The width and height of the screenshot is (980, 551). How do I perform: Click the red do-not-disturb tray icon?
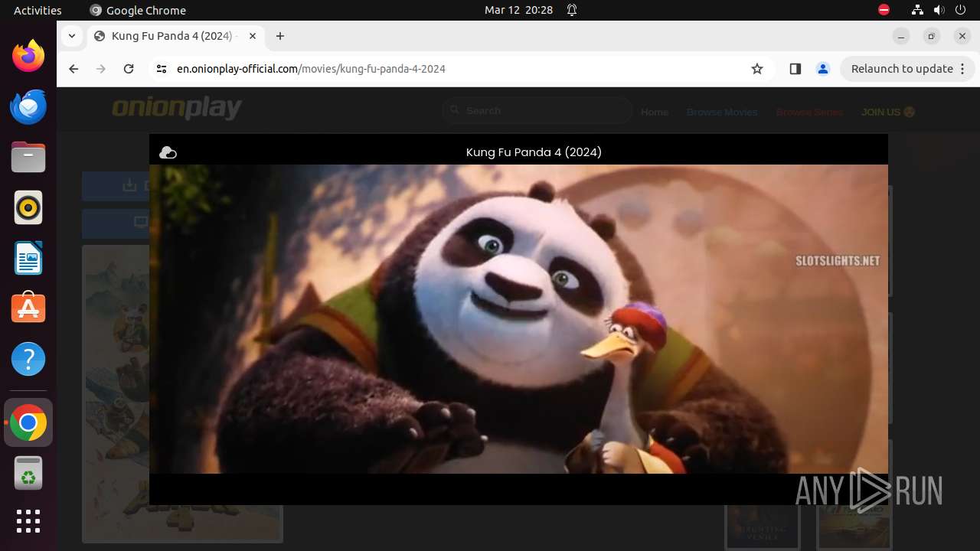click(x=884, y=10)
